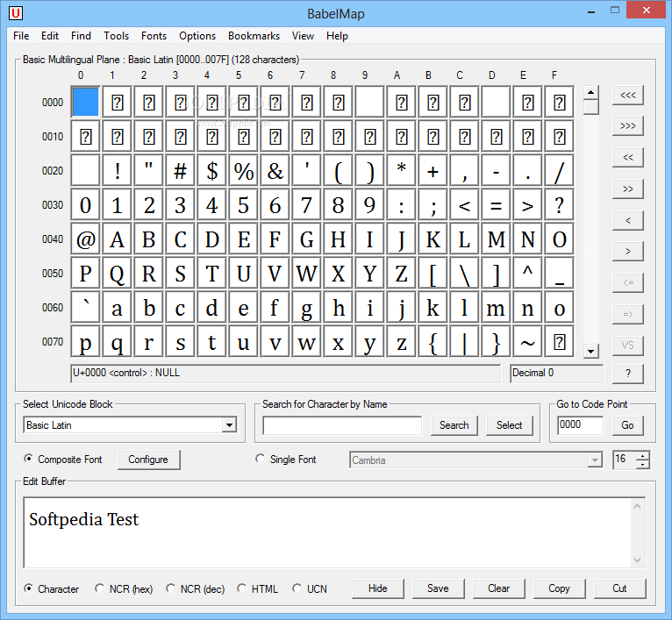Open the File menu

pos(21,36)
